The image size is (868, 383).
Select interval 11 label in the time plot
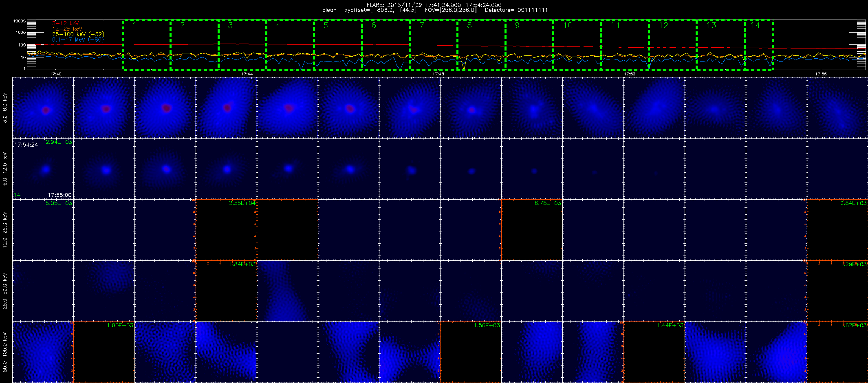pyautogui.click(x=615, y=25)
